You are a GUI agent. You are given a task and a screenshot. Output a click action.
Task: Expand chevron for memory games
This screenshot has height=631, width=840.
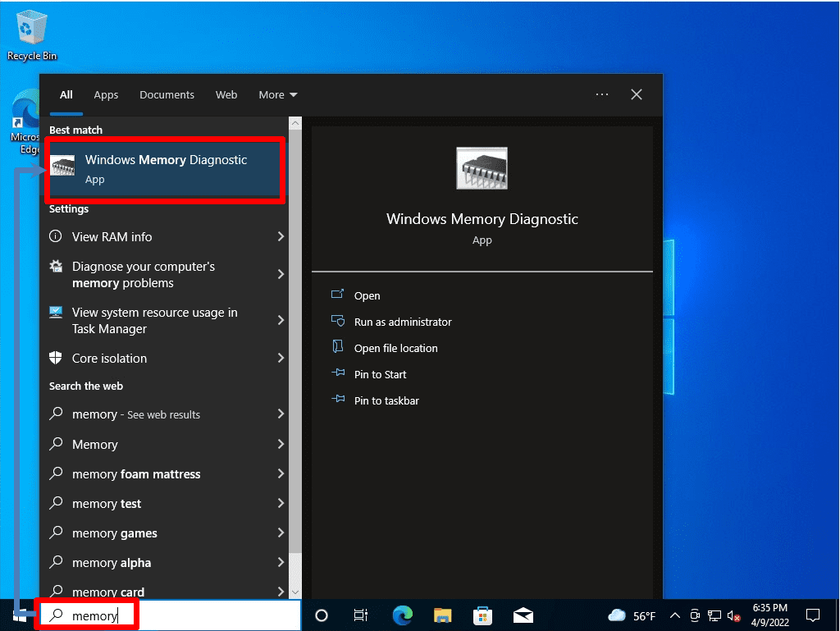coord(281,533)
